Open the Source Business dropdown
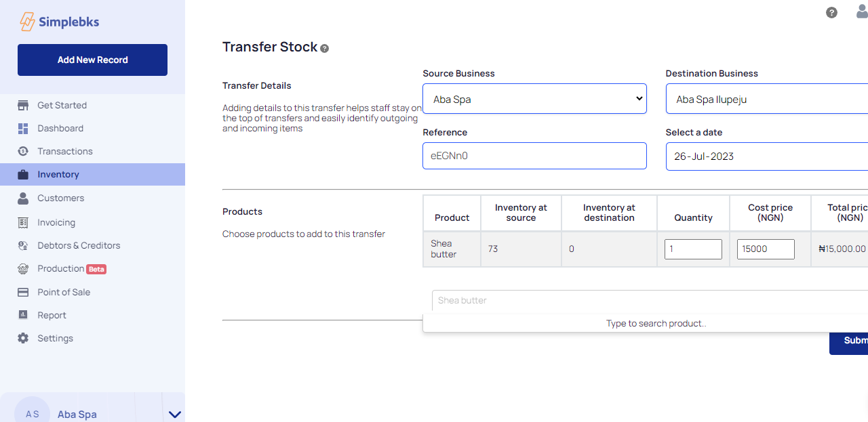Screen dimensions: 868x422 [x=534, y=99]
